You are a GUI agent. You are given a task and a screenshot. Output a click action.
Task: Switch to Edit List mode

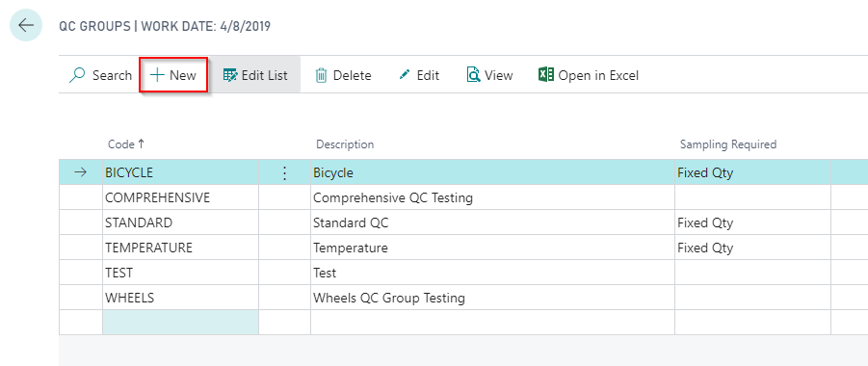[255, 75]
